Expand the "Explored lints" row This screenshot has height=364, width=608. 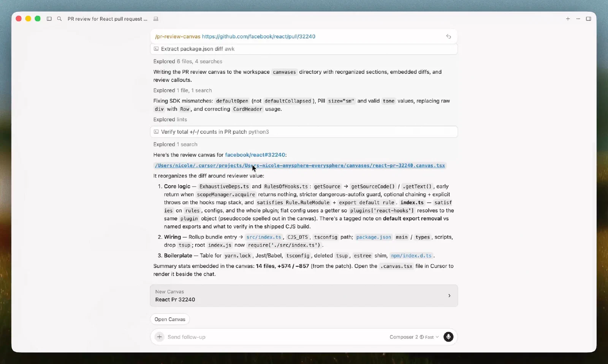(170, 119)
